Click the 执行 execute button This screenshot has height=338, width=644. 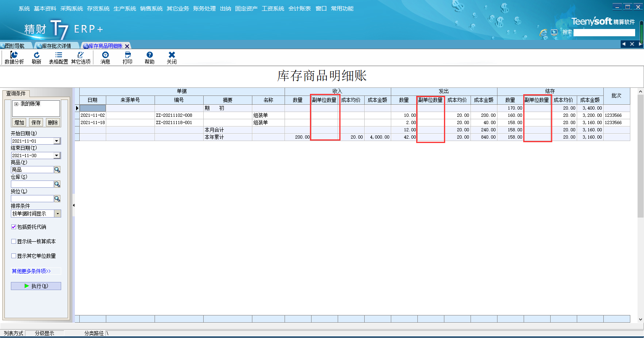click(36, 286)
